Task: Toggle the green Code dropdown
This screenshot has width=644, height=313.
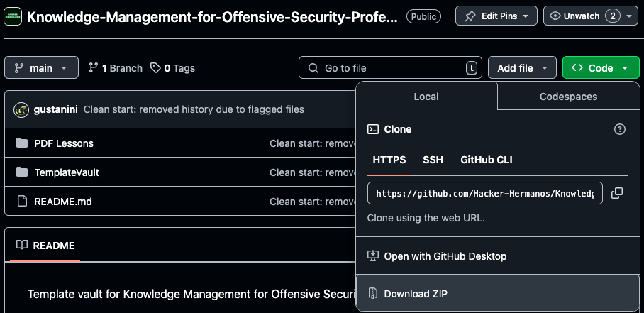Action: click(x=601, y=67)
